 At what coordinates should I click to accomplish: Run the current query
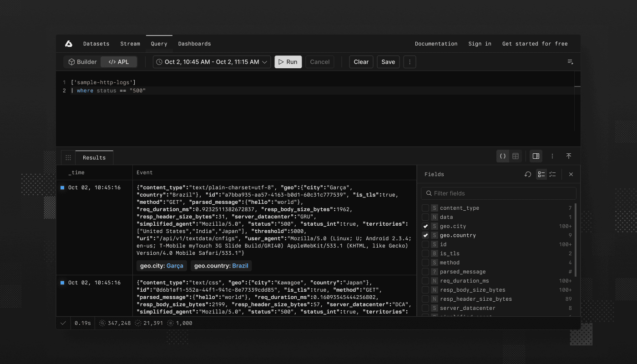pos(288,62)
